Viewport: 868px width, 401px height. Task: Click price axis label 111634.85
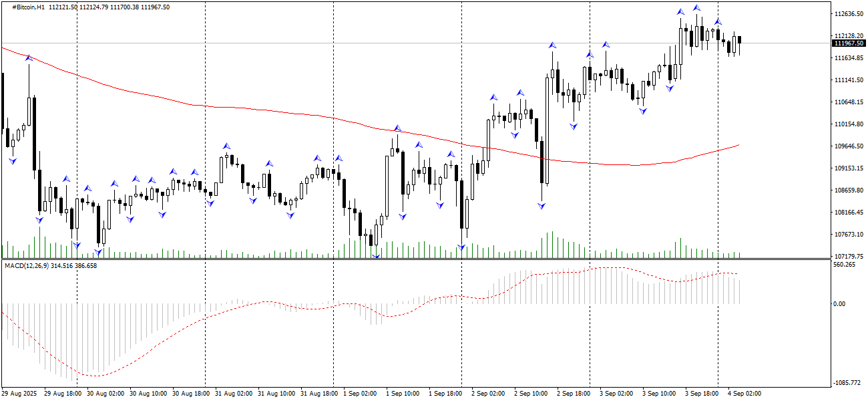[848, 58]
